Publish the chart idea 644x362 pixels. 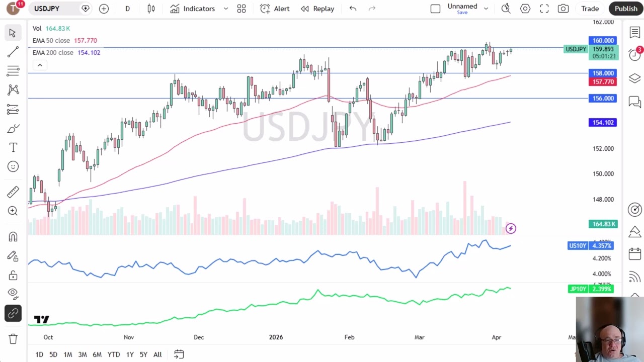[626, 9]
